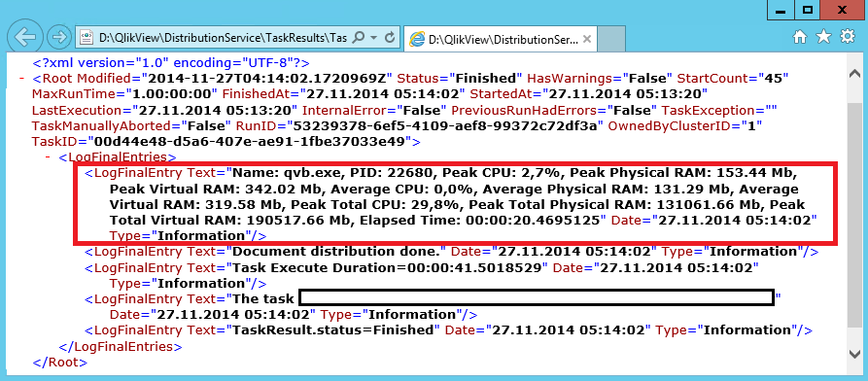868x381 pixels.
Task: Open Favorites star icon
Action: point(823,37)
